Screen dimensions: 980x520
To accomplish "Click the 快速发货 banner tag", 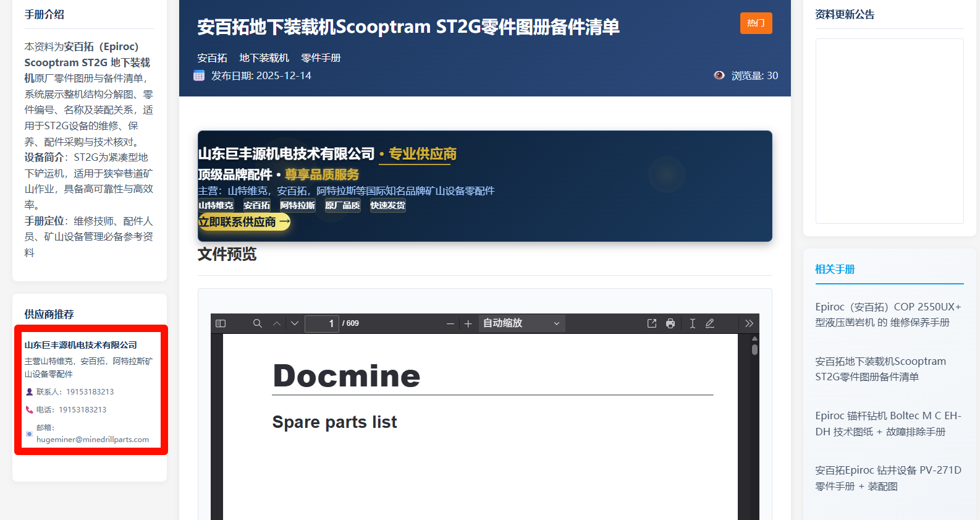I will pos(387,205).
